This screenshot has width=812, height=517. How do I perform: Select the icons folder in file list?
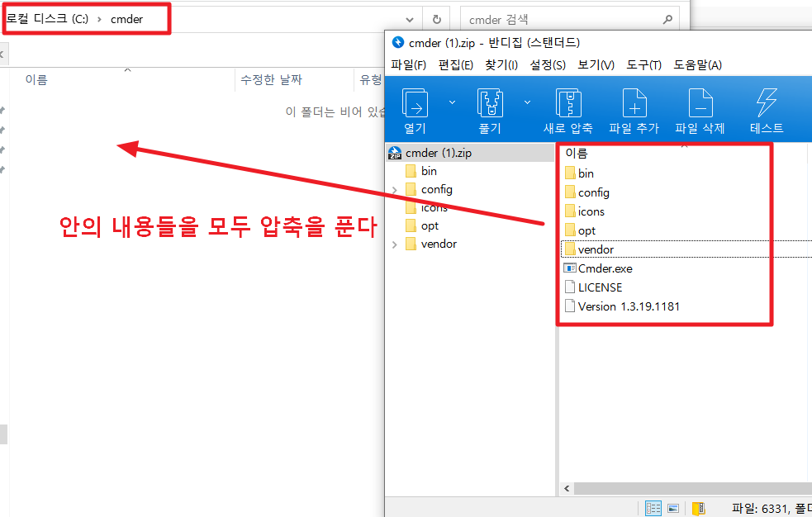click(591, 211)
